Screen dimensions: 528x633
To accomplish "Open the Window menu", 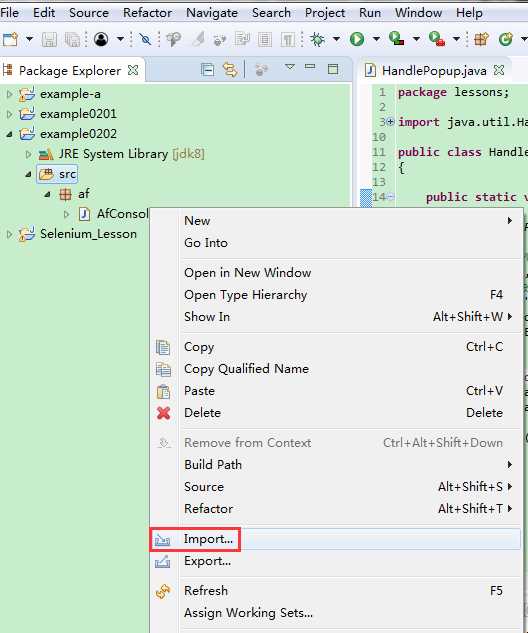I will coord(419,13).
